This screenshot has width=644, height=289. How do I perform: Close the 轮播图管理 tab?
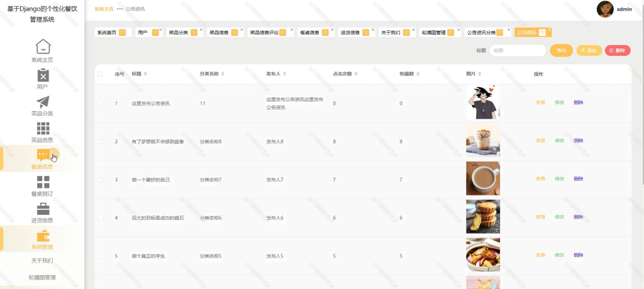tap(458, 30)
